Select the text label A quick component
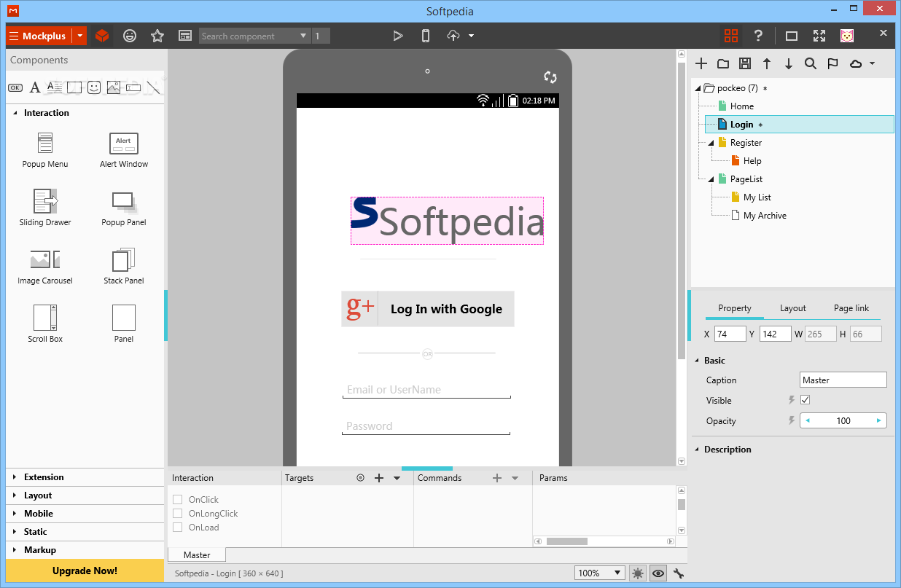 tap(35, 87)
